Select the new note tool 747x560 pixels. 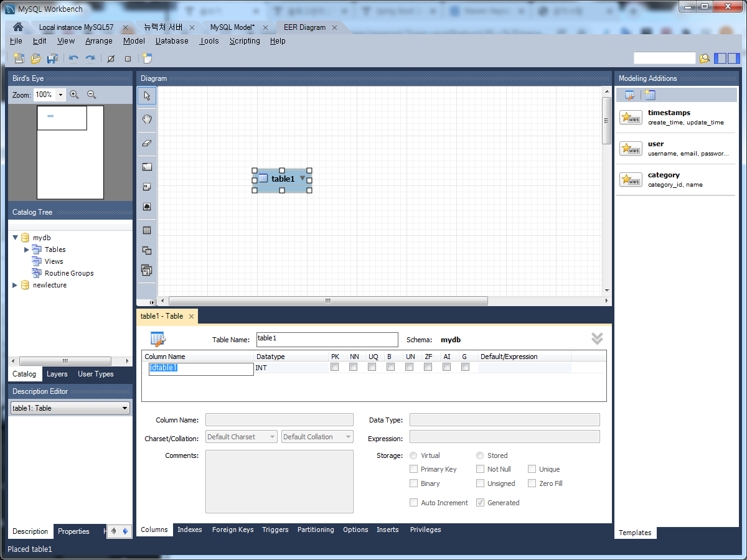[x=147, y=187]
